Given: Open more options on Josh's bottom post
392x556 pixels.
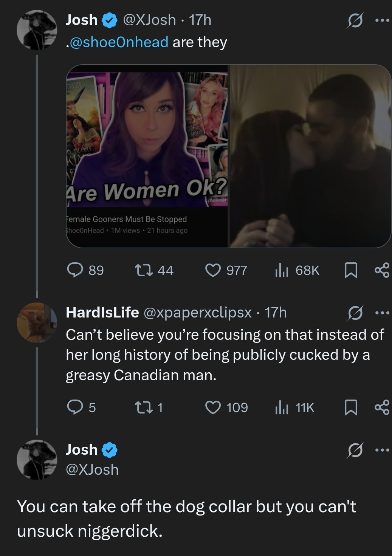Looking at the screenshot, I should 382,450.
